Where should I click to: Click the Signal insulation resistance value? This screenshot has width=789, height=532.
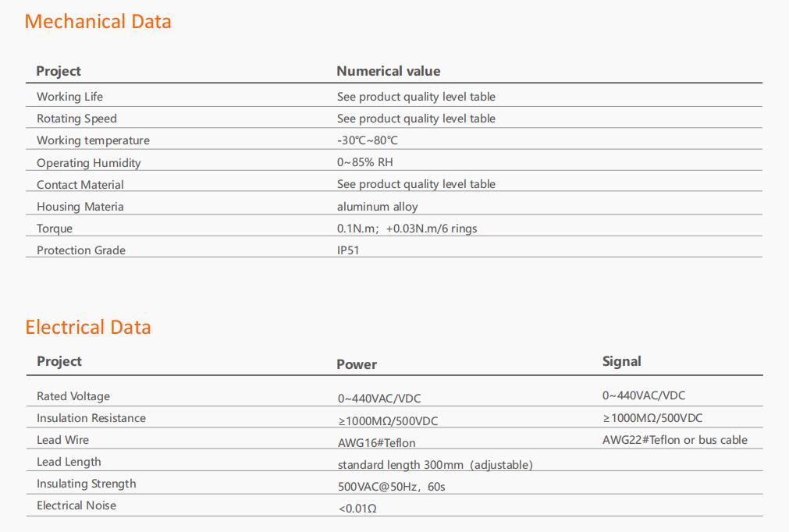point(652,418)
